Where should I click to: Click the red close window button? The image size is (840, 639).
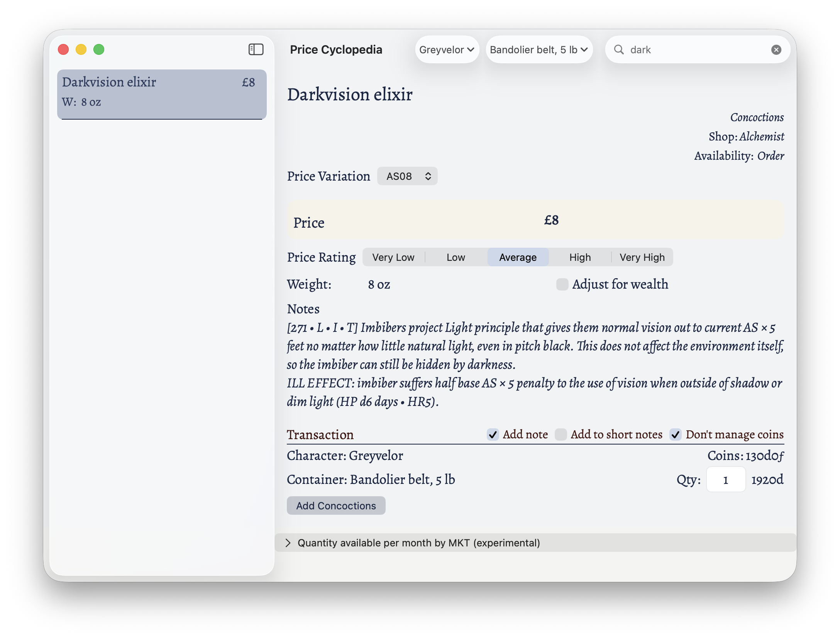[63, 49]
